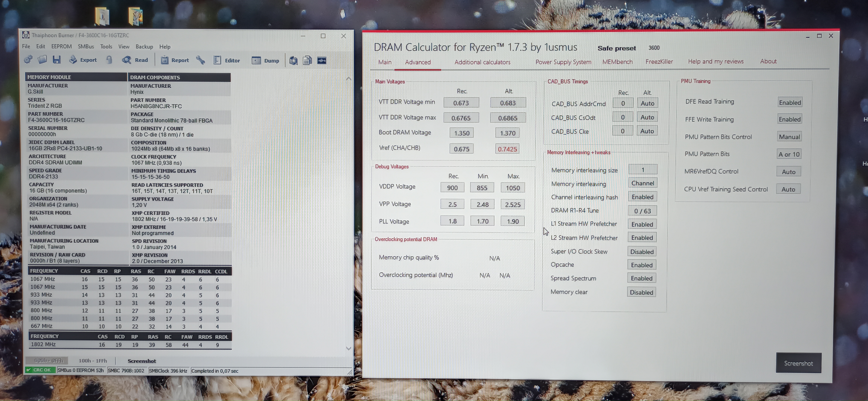
Task: Toggle the Memory clear Disabled field
Action: [641, 292]
